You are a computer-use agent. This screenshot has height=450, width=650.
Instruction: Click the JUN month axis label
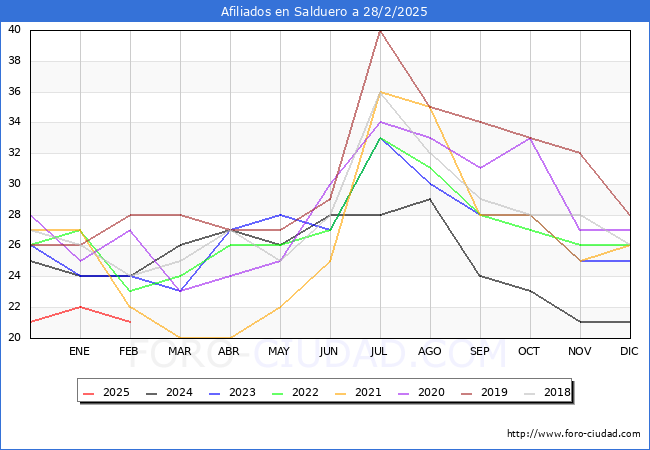pyautogui.click(x=329, y=351)
